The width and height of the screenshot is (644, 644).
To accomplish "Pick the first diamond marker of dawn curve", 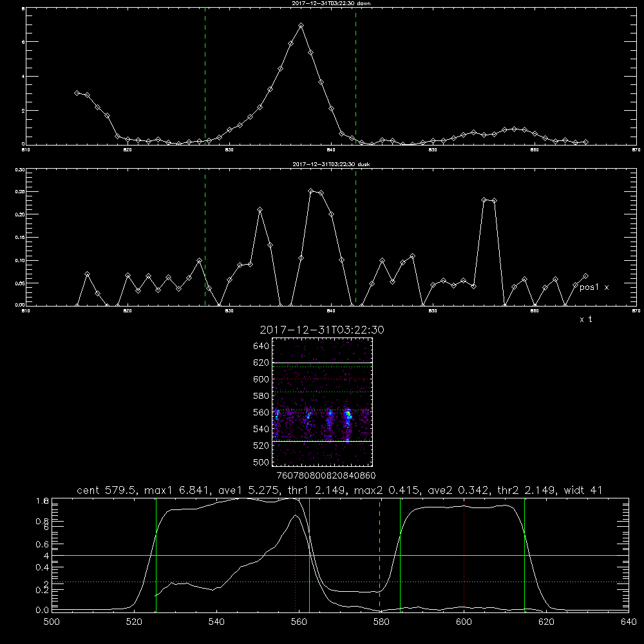I will pyautogui.click(x=77, y=93).
